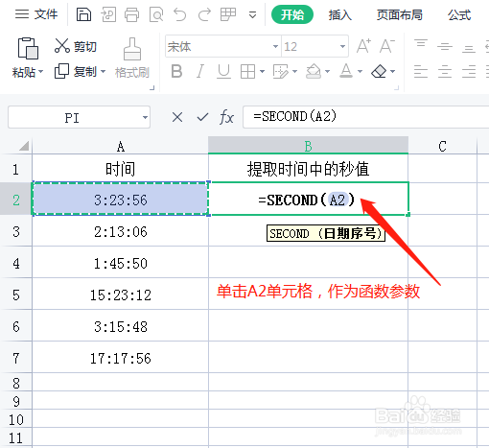This screenshot has width=489, height=448.
Task: Cancel formula entry with X
Action: click(177, 117)
